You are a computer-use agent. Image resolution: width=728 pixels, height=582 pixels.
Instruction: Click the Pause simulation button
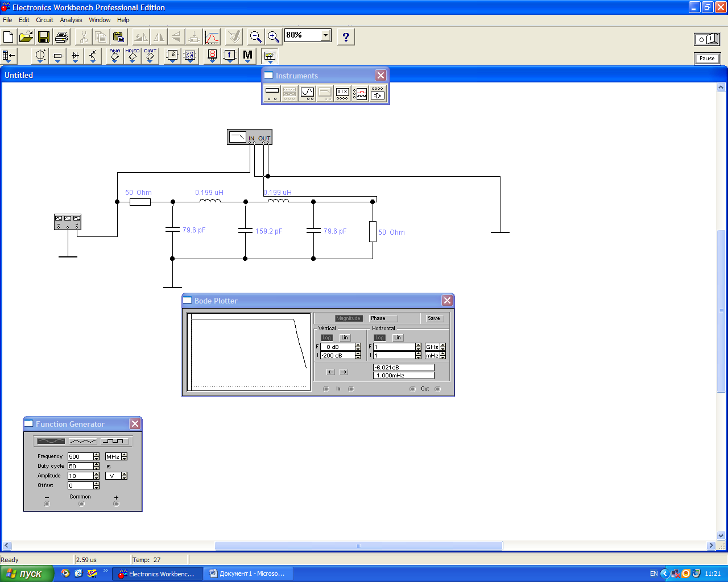click(707, 59)
